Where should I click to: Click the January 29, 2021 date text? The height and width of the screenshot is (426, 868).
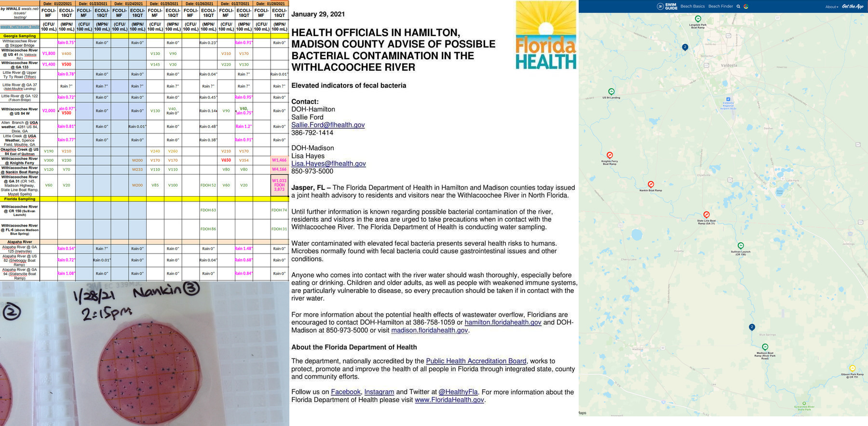(x=318, y=14)
